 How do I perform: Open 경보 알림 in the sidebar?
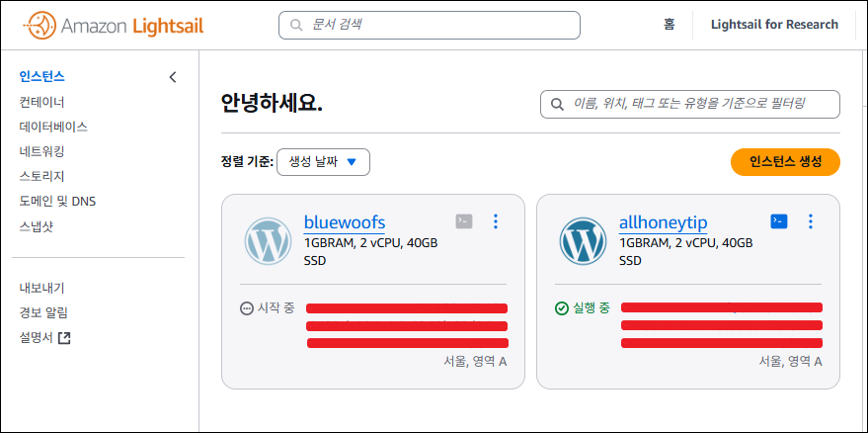(43, 313)
